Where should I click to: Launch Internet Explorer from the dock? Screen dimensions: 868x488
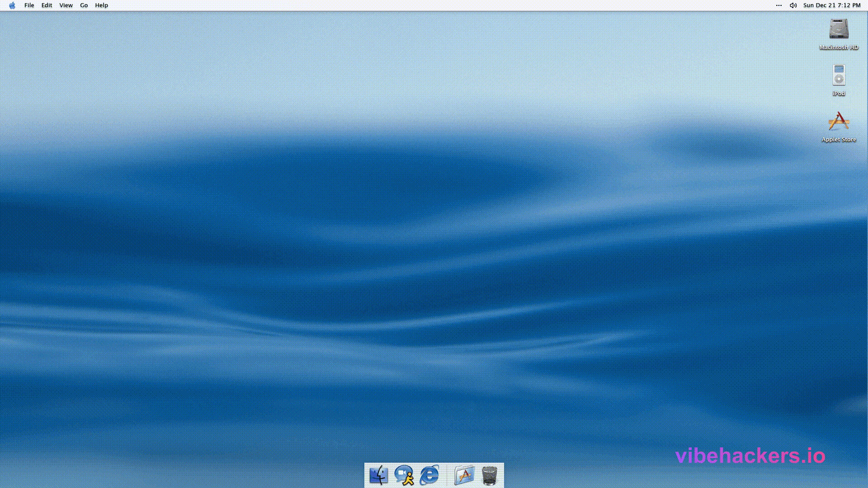(429, 475)
